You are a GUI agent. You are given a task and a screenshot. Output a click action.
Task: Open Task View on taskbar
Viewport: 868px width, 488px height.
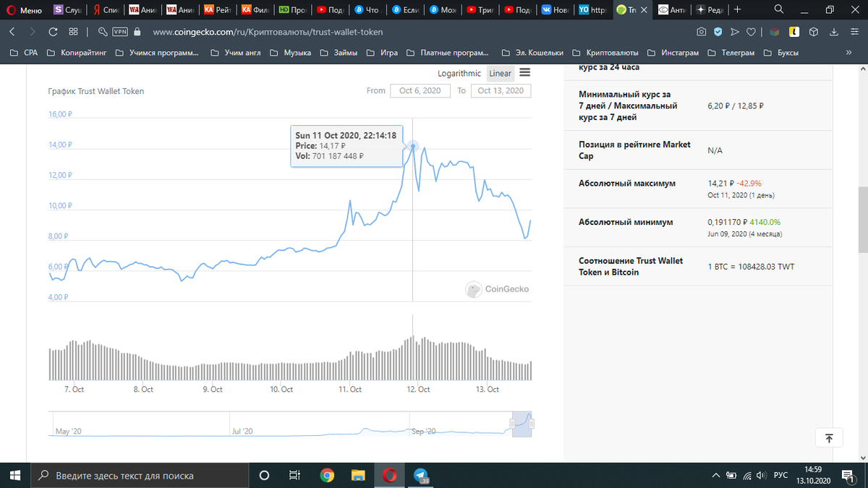pos(294,475)
